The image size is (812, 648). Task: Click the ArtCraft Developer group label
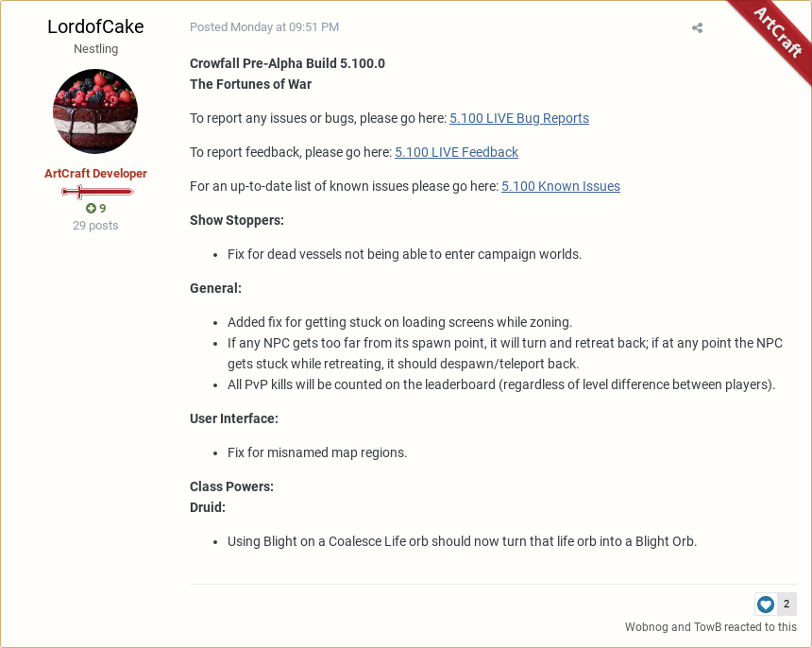[95, 174]
